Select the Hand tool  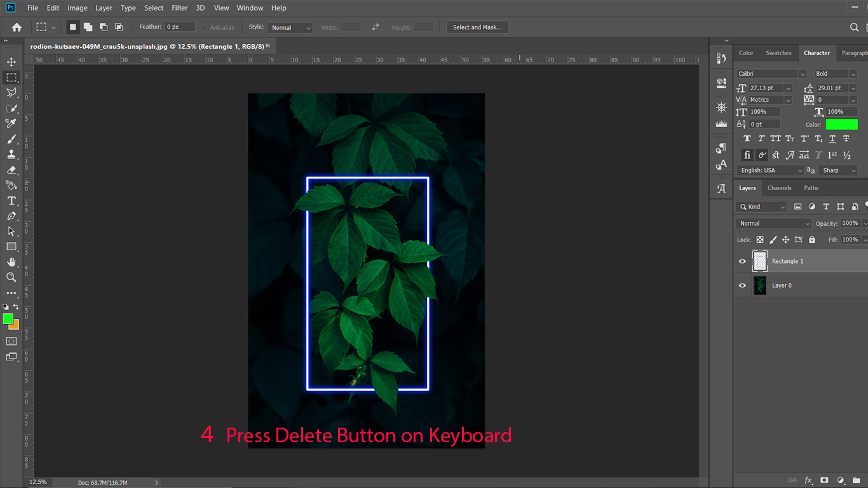(11, 262)
